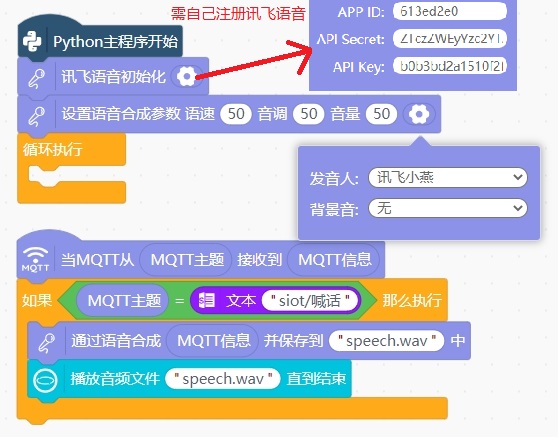Click the speaker icon on 播放音频文件 block
558x437 pixels.
(x=45, y=380)
